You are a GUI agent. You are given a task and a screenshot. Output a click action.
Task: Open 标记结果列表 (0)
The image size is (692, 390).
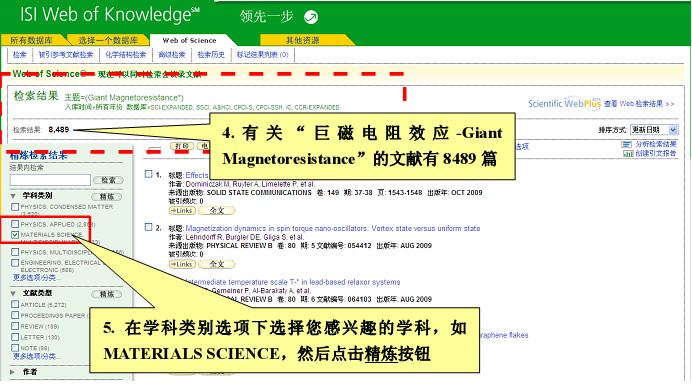[x=263, y=55]
